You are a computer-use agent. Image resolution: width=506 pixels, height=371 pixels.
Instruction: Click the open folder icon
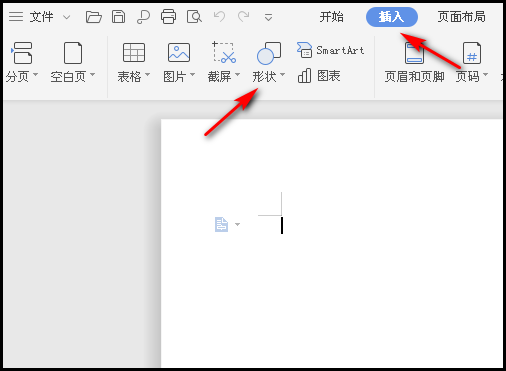point(94,17)
